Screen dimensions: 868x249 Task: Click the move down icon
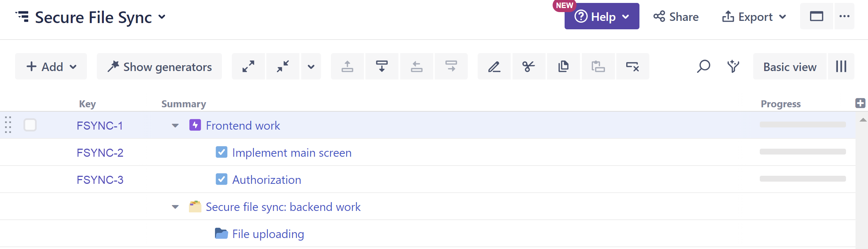point(382,67)
